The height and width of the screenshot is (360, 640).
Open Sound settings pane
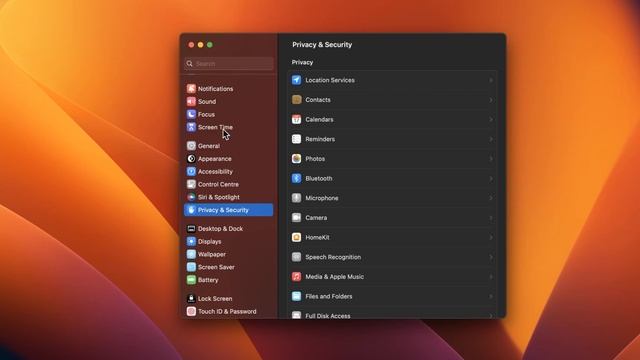click(229, 101)
